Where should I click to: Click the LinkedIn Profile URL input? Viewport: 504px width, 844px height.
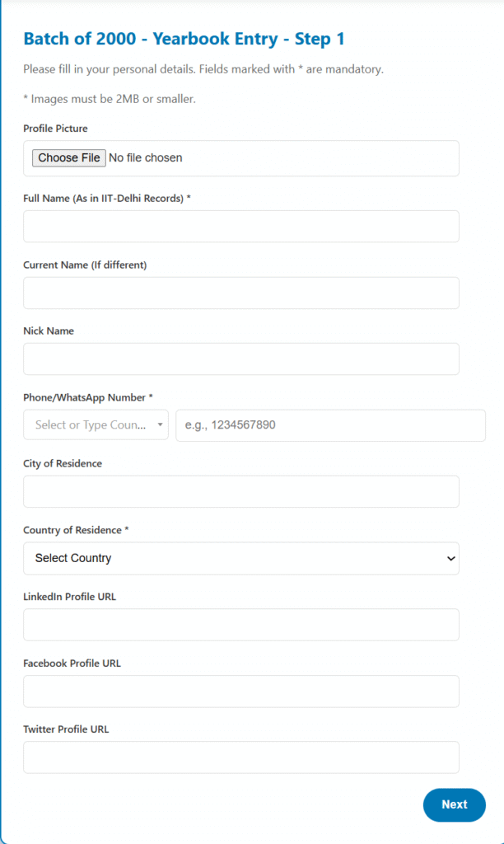pos(240,625)
